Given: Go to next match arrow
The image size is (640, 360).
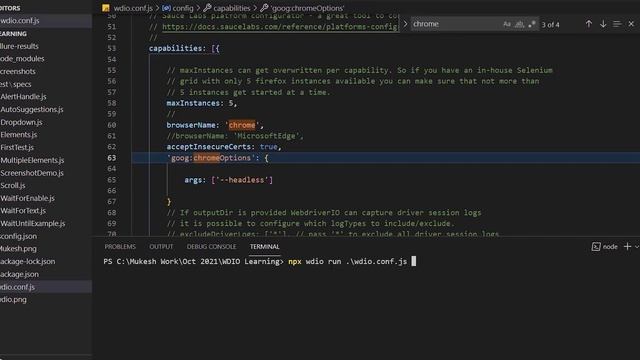Looking at the screenshot, I should (x=603, y=24).
